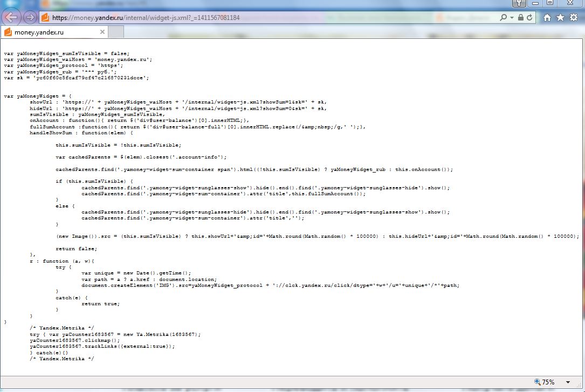
Task: Expand the address bar autocomplete dropdown arrow
Action: (512, 18)
